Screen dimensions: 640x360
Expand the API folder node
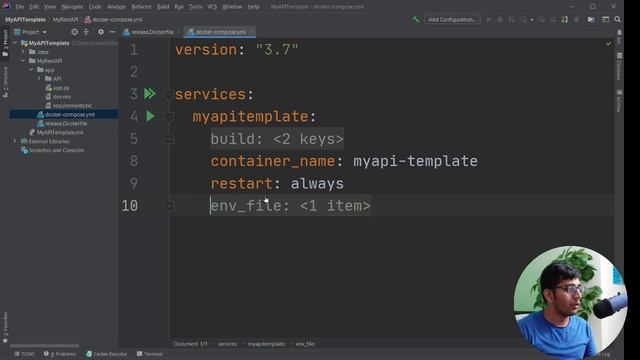[40, 78]
